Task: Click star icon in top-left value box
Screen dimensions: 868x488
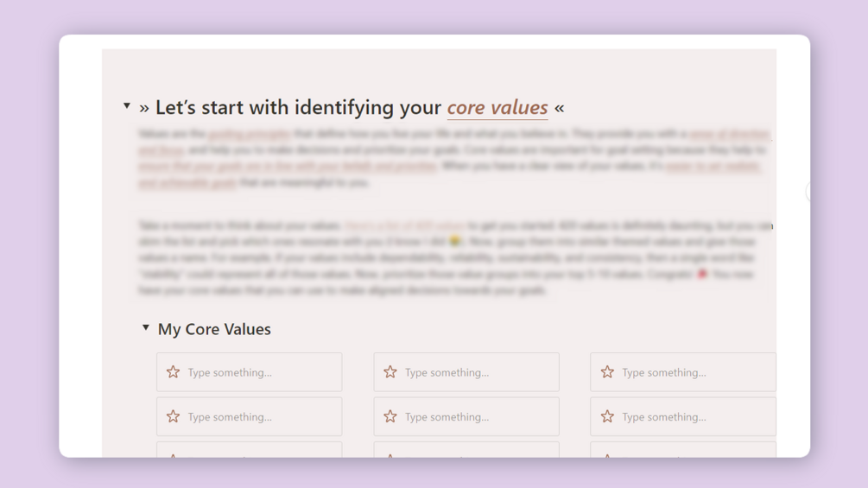Action: click(174, 372)
